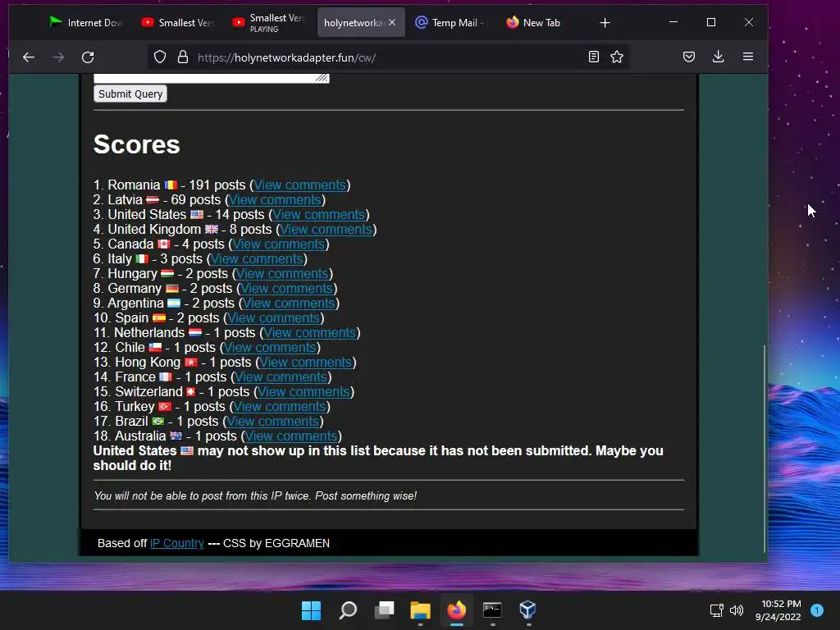Image resolution: width=840 pixels, height=630 pixels.
Task: Open taskbar Search
Action: coord(348,610)
